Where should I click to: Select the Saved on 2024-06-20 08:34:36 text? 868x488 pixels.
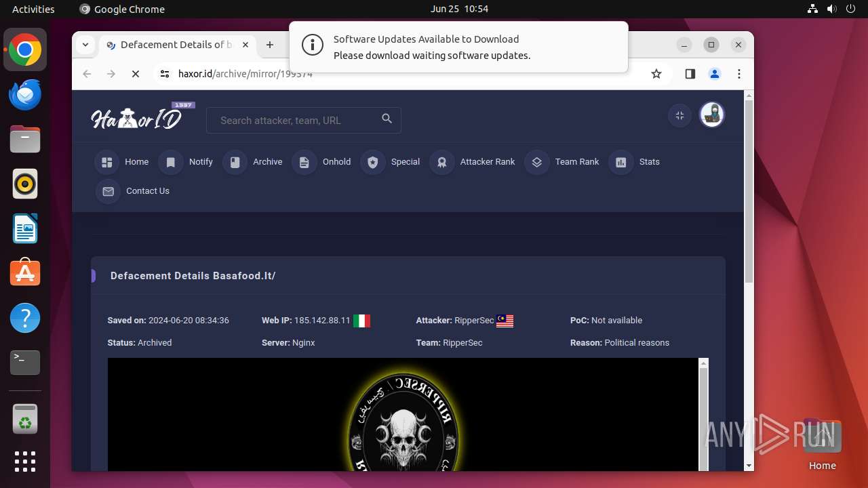[x=168, y=321]
